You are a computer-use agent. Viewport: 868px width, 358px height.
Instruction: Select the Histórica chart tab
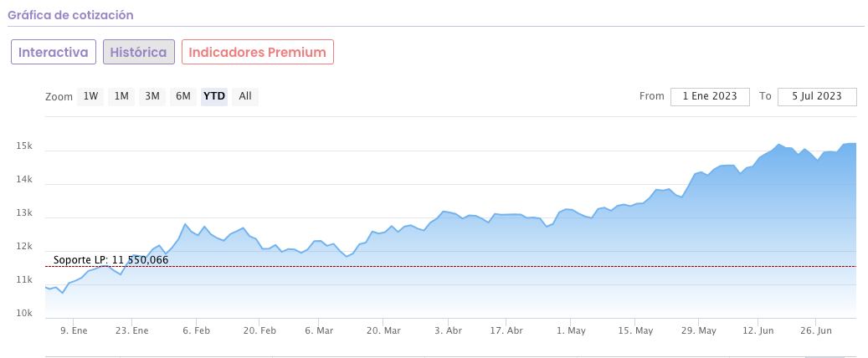click(139, 52)
